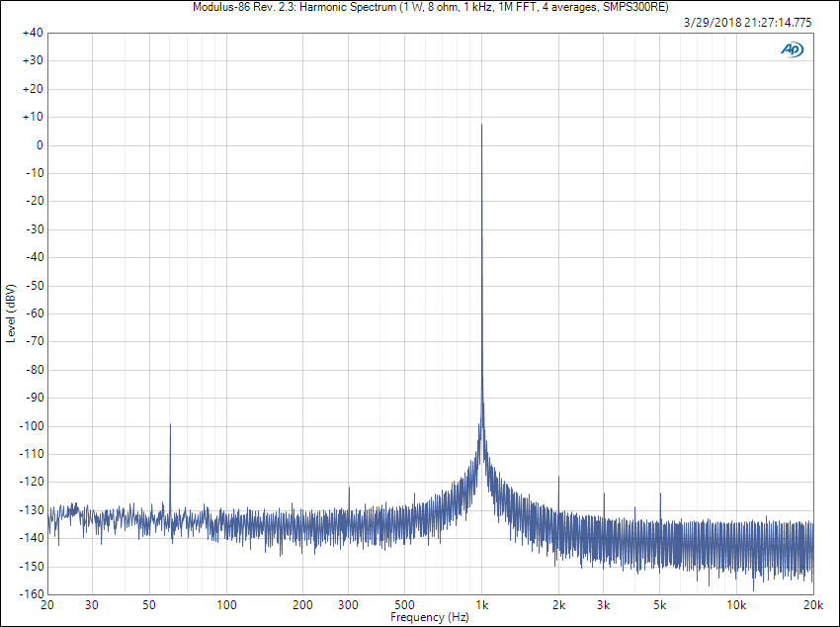Click the '3k' frequency axis value
840x627 pixels.
pos(603,605)
